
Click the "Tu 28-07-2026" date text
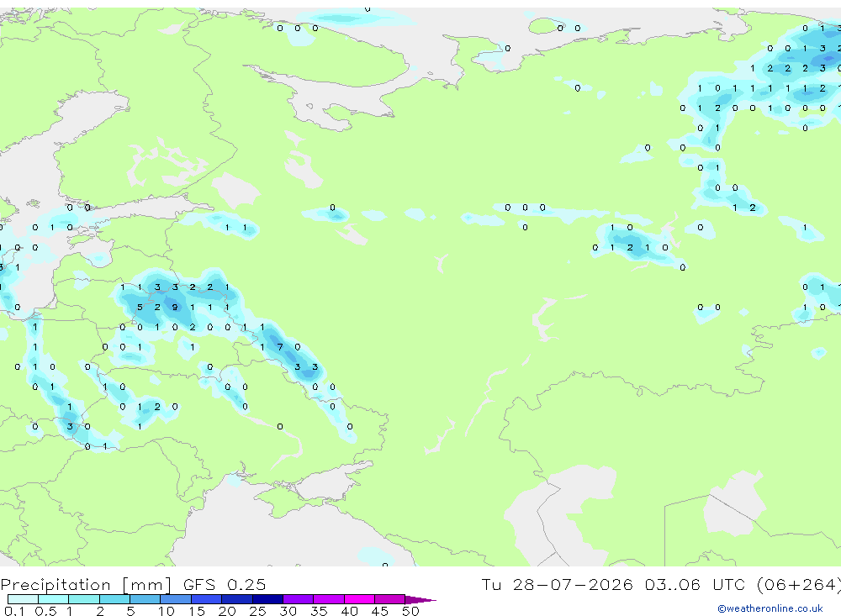pyautogui.click(x=557, y=584)
